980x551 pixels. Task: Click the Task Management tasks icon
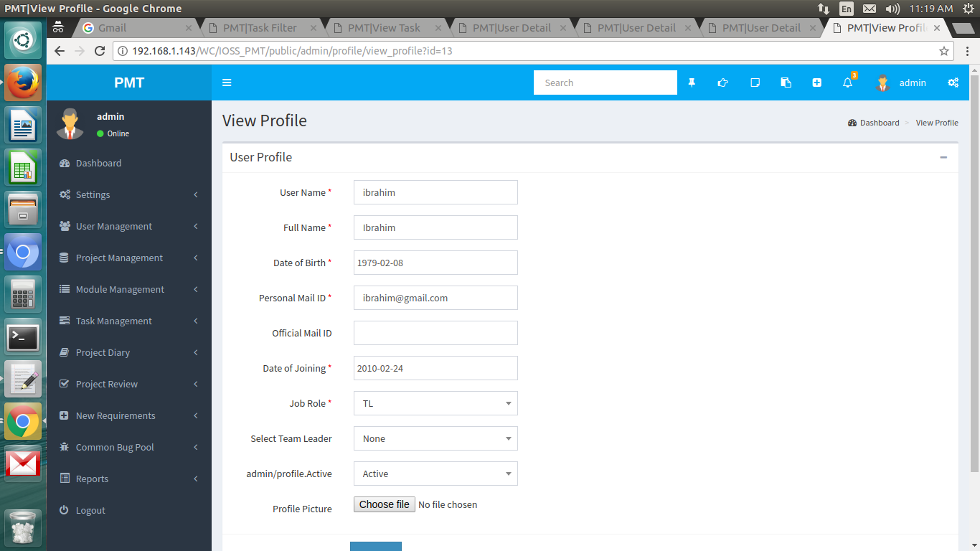[65, 321]
